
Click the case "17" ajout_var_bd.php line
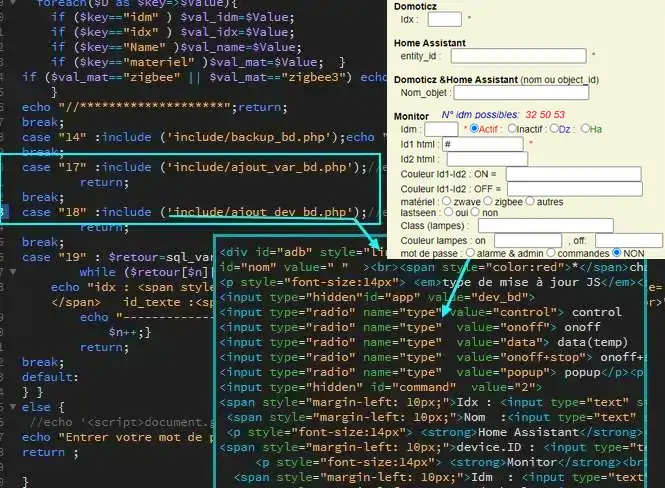[x=204, y=167]
